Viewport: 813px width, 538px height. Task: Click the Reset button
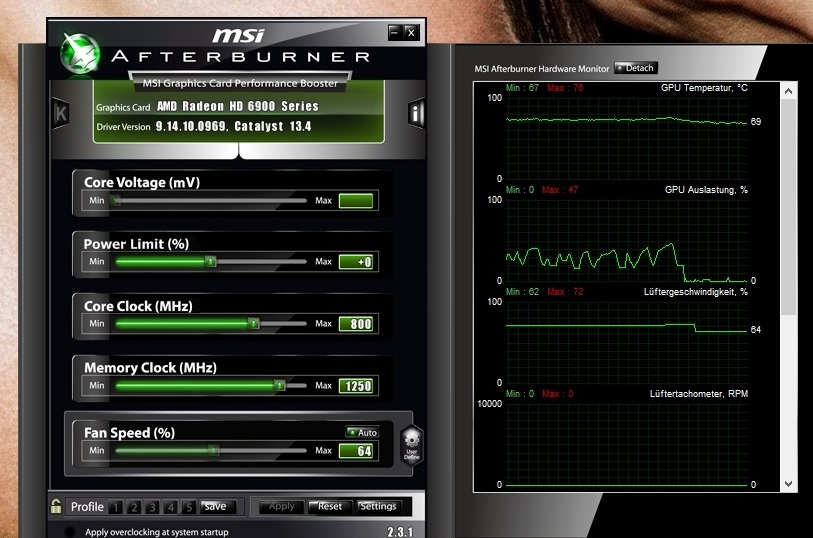[x=330, y=506]
